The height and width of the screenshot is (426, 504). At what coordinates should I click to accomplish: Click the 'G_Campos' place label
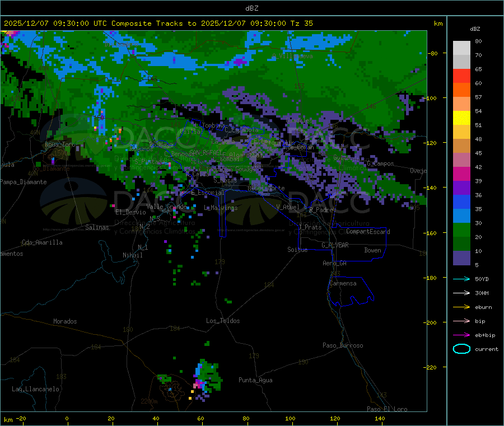coord(381,163)
